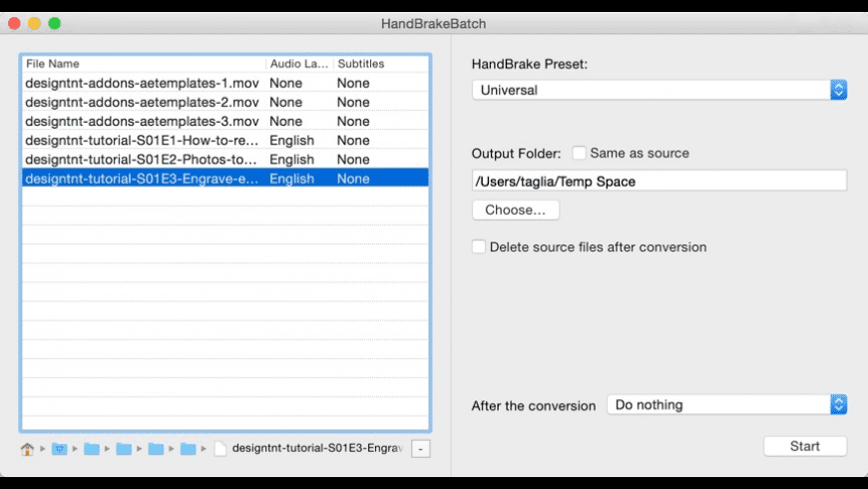
Task: Click the Choose... output folder button
Action: coord(516,210)
